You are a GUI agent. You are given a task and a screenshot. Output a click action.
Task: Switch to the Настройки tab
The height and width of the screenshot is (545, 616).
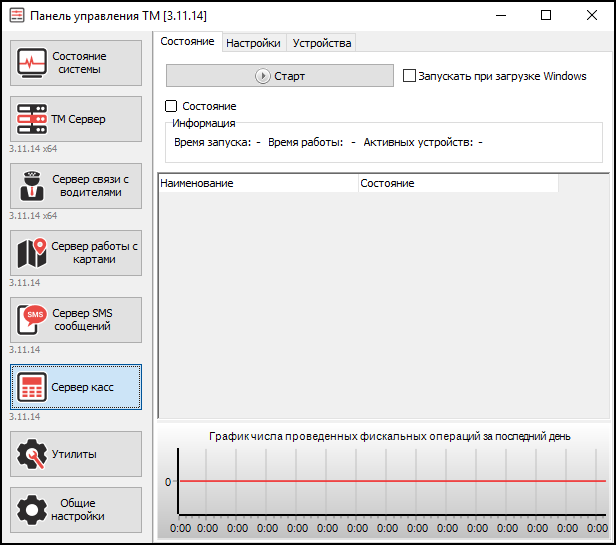[253, 43]
